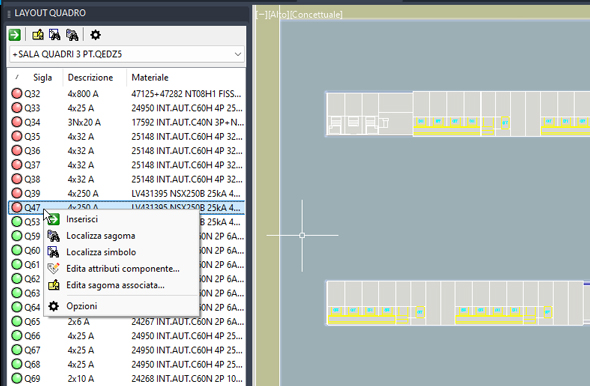Click the 4x800 A description cell
The width and height of the screenshot is (590, 386).
[x=83, y=94]
